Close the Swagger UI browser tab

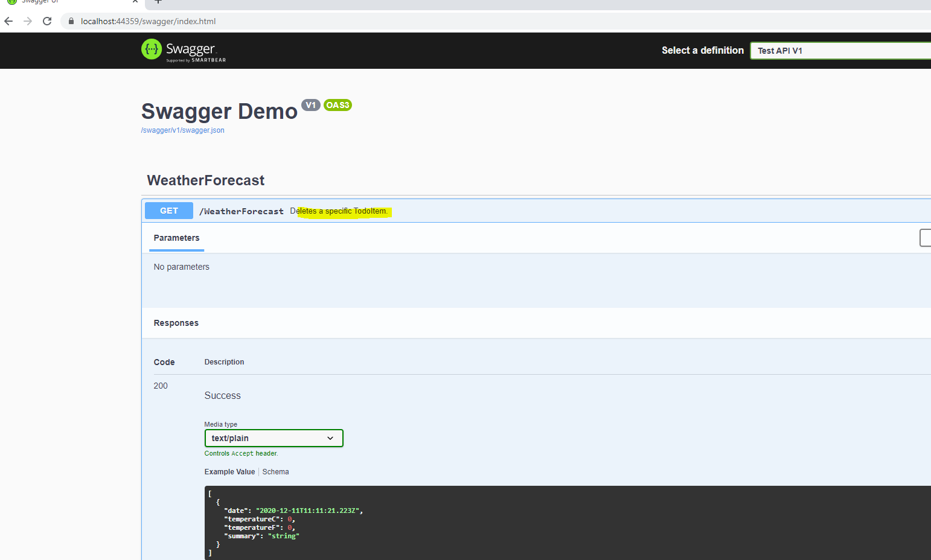[135, 2]
